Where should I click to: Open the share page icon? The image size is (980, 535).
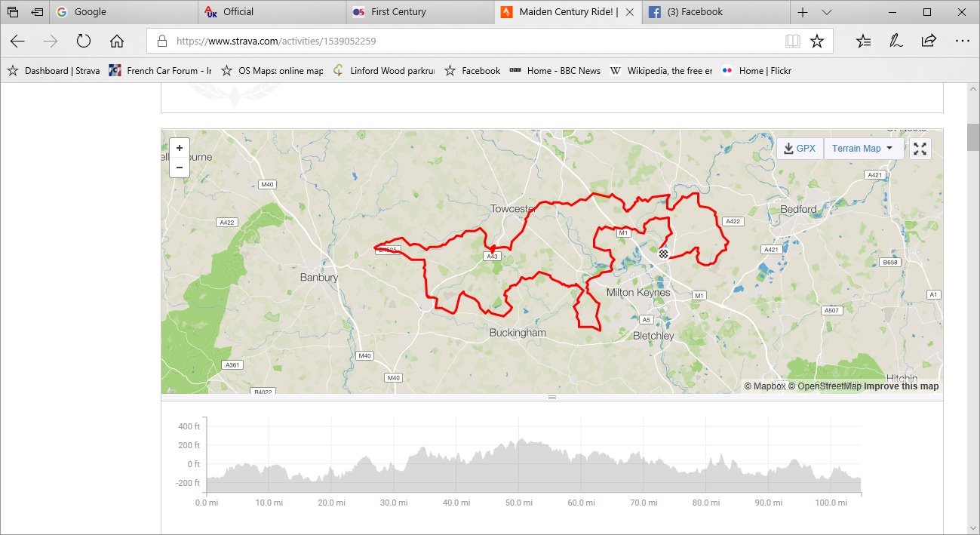point(929,41)
